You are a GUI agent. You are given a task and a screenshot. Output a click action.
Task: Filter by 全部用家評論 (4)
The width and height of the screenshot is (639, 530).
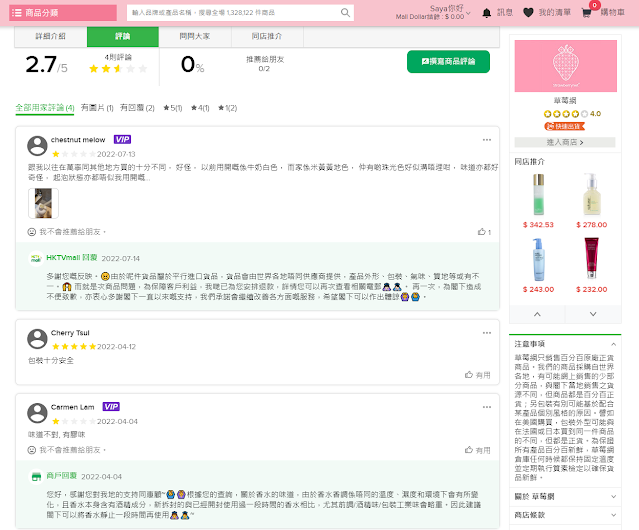(45, 108)
